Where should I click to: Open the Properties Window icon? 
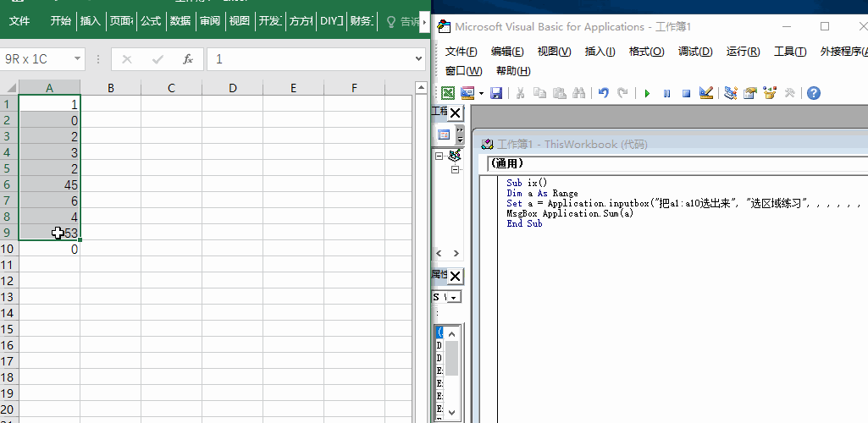tap(750, 93)
